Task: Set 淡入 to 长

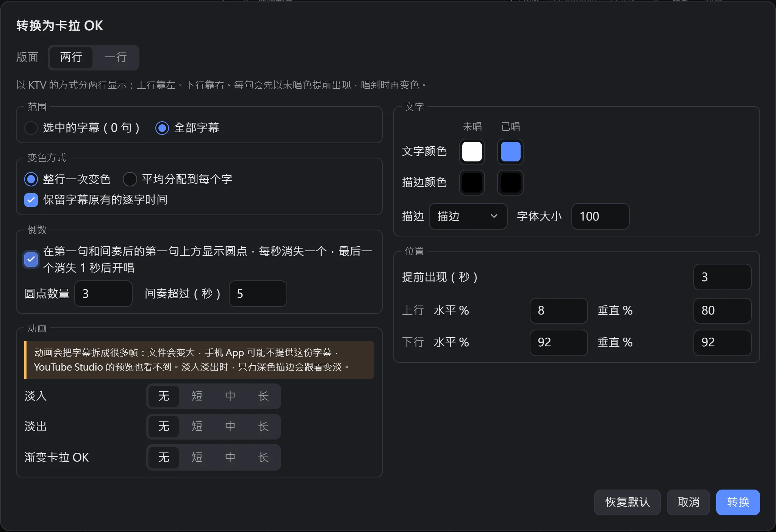Action: [x=263, y=396]
